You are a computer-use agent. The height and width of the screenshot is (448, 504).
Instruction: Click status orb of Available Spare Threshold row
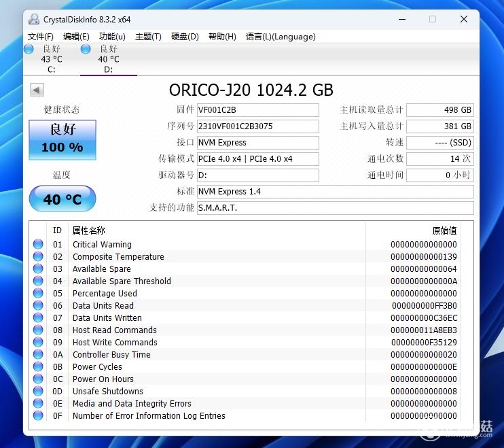38,281
